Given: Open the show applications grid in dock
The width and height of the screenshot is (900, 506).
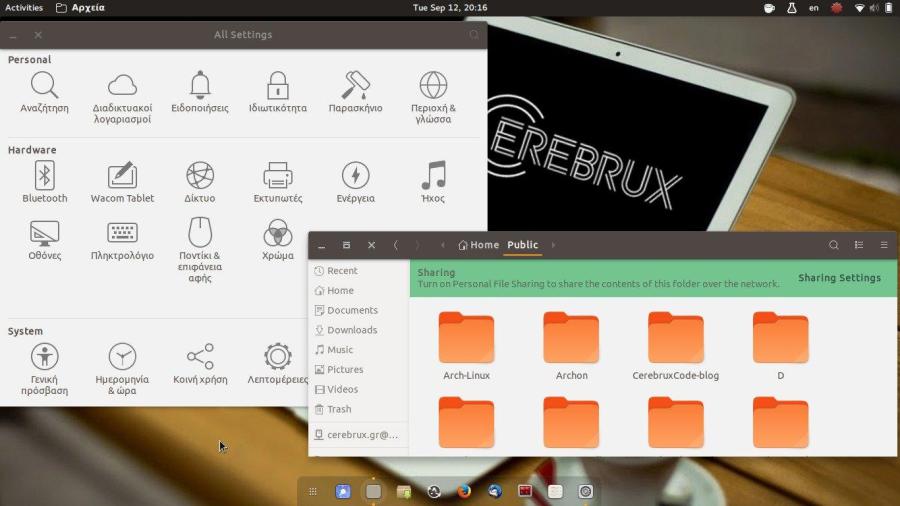Looking at the screenshot, I should (x=313, y=492).
